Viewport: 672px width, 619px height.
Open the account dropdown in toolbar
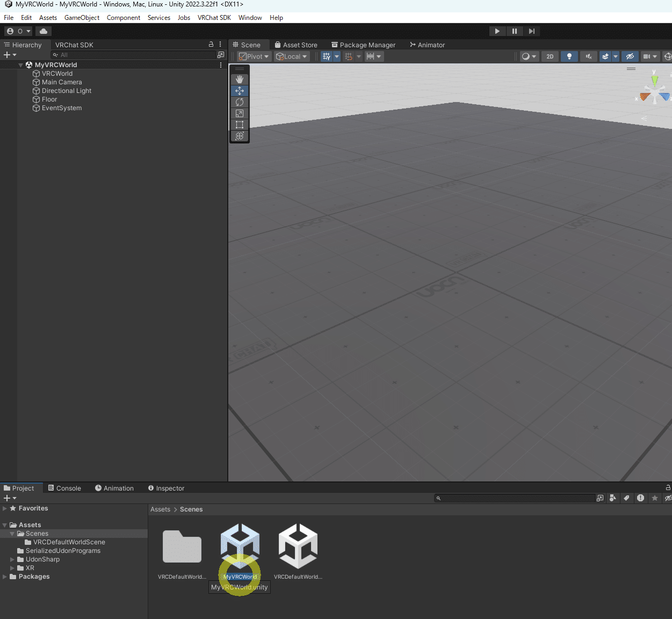click(18, 31)
